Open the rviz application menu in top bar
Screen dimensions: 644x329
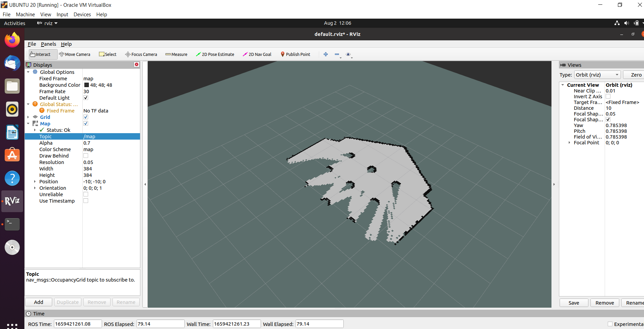(47, 23)
